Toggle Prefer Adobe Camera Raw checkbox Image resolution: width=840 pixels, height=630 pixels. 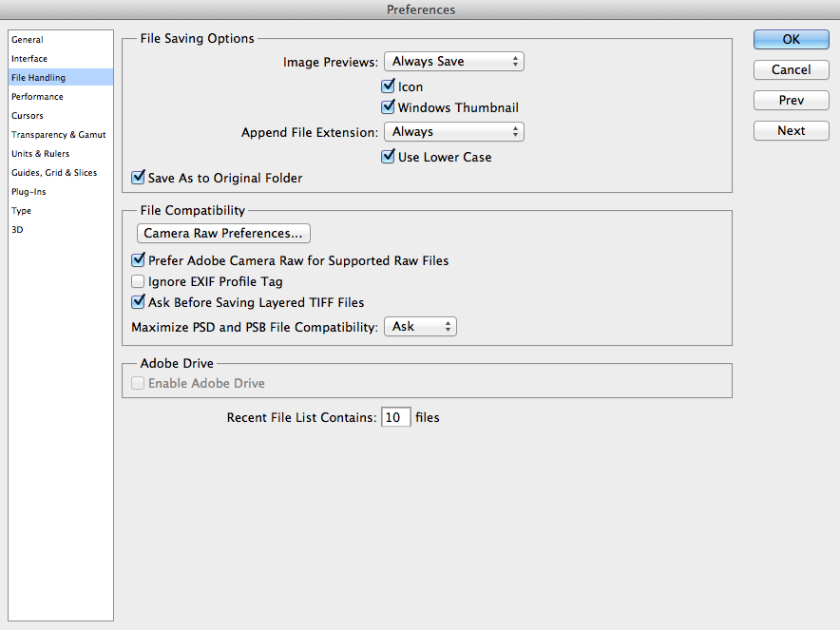[138, 259]
